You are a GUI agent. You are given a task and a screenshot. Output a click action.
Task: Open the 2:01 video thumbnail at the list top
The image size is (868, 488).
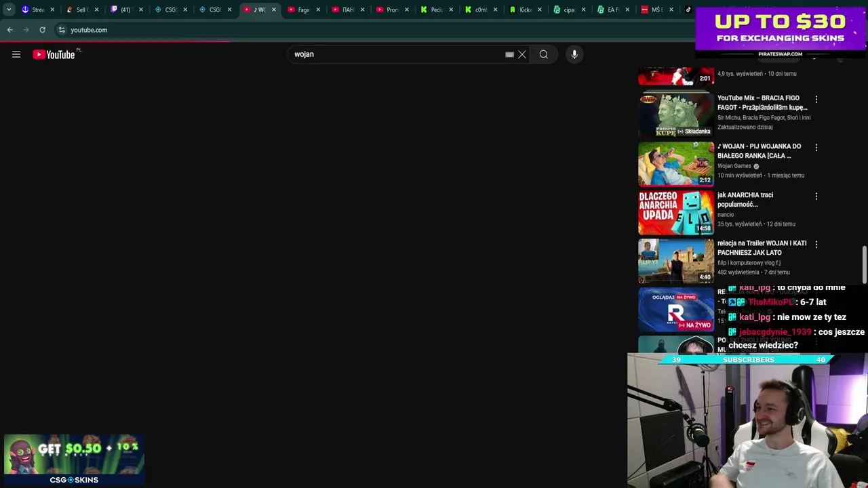[x=676, y=76]
